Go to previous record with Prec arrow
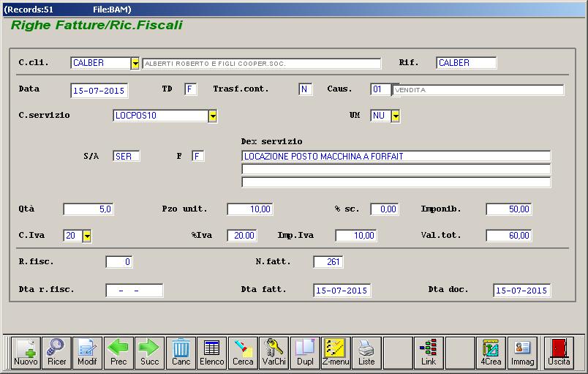Viewport: 588px width, 374px height. (118, 353)
